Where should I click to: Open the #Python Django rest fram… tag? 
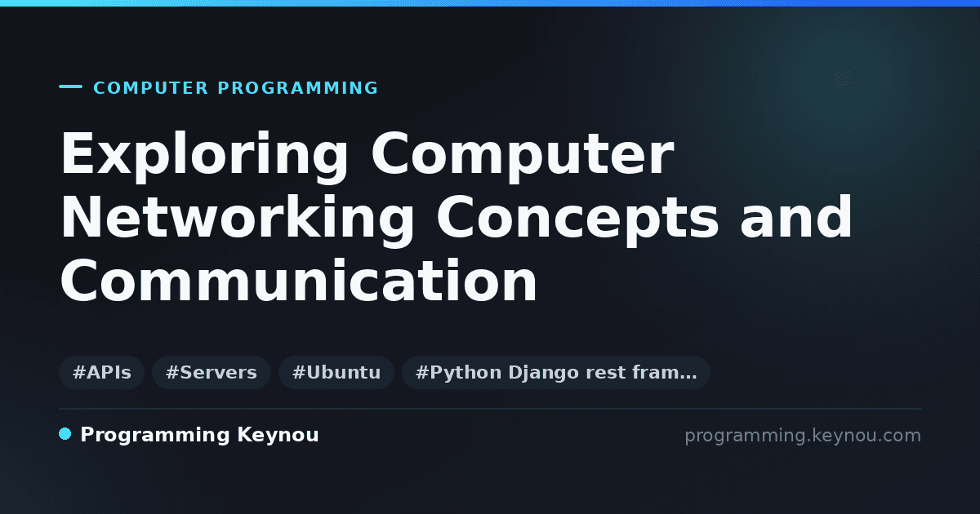[556, 373]
